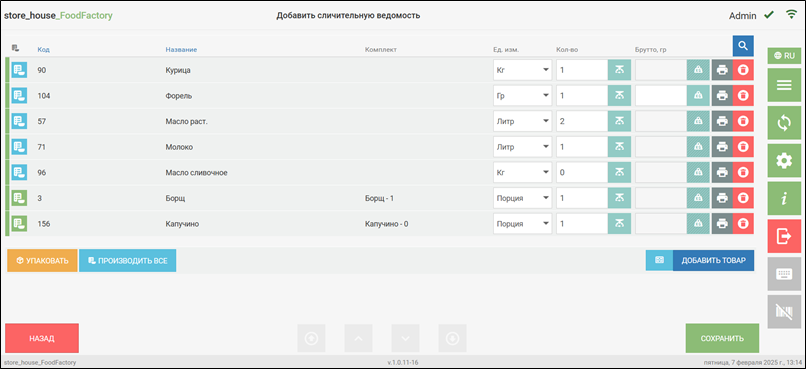This screenshot has width=806, height=369.
Task: Select the Форель product name
Action: click(179, 96)
